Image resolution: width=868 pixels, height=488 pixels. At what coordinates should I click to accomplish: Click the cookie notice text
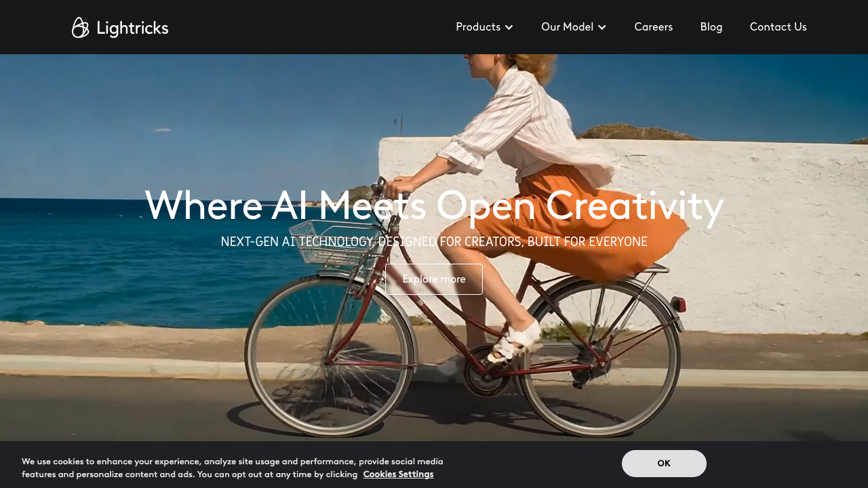coord(233,468)
